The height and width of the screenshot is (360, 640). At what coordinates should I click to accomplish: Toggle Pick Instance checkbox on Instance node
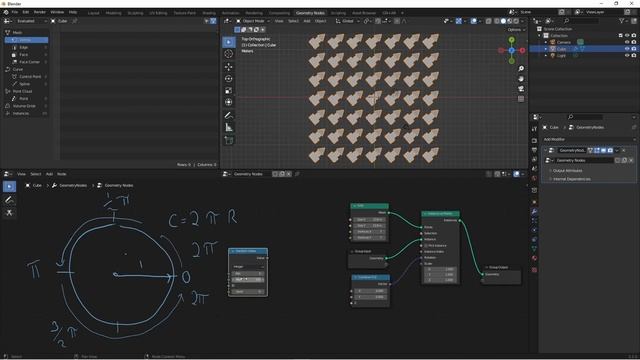pyautogui.click(x=426, y=246)
